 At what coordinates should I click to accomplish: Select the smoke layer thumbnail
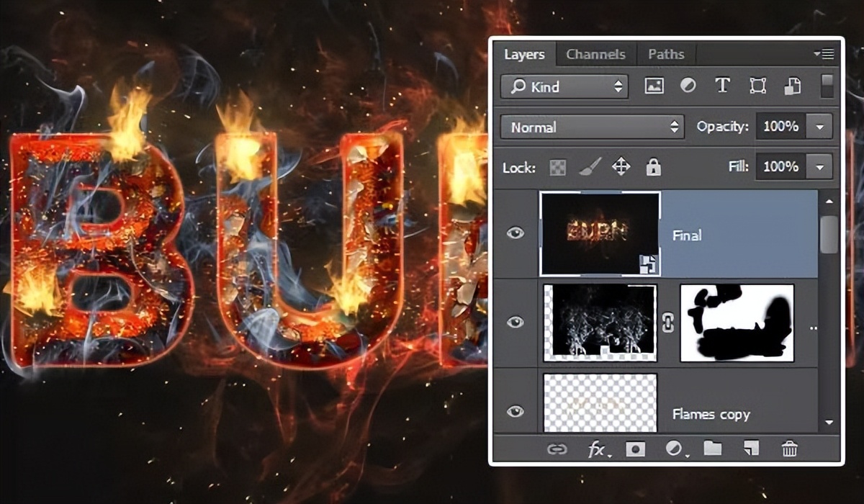click(600, 323)
